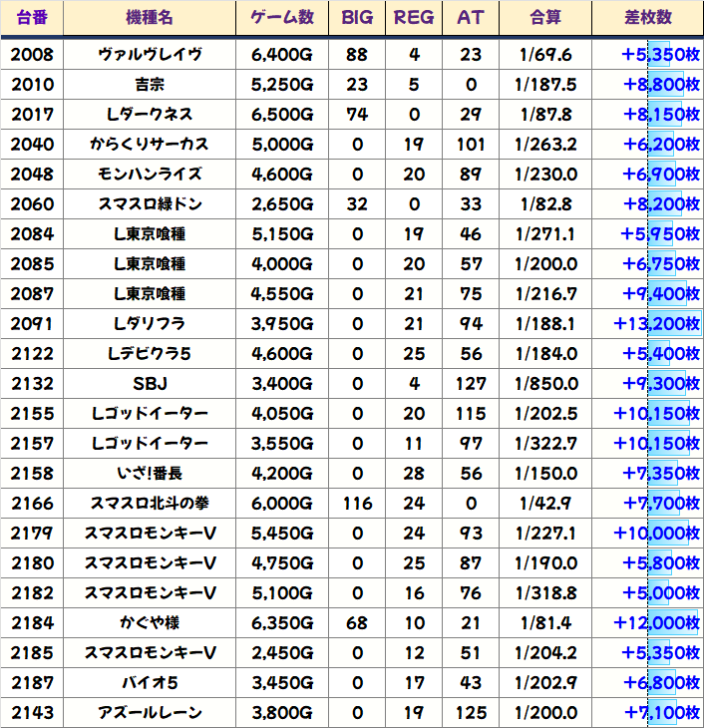Screen dimensions: 704x728
Task: Click the +13,200枚 difference value
Action: (656, 323)
